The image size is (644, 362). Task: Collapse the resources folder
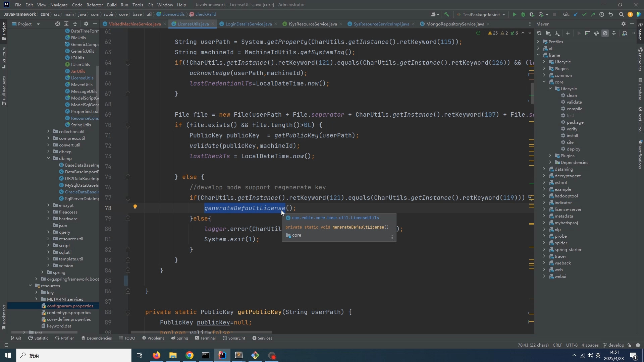click(30, 286)
